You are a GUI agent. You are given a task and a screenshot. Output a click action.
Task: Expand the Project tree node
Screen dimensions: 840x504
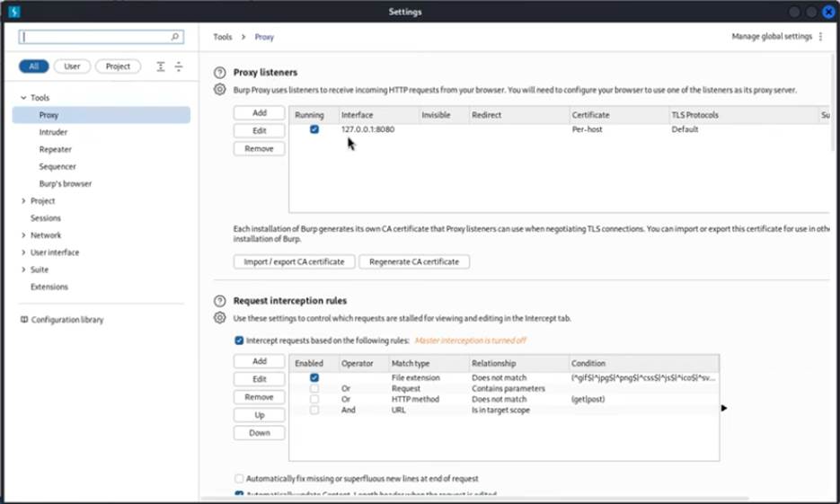tap(23, 201)
